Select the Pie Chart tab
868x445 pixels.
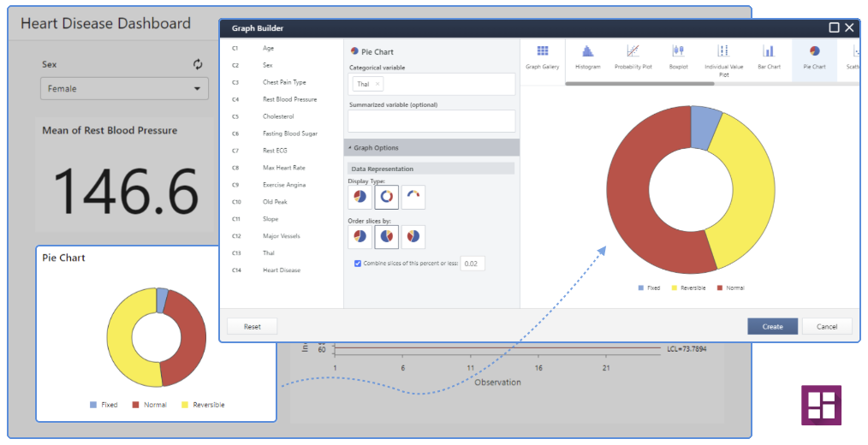click(x=814, y=56)
